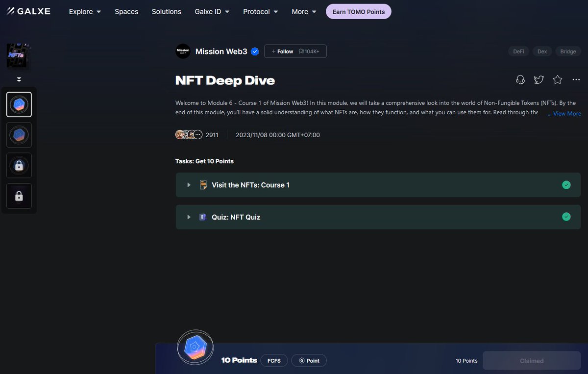Click the completed checkmark on NFT Quiz
The width and height of the screenshot is (588, 374).
point(566,217)
